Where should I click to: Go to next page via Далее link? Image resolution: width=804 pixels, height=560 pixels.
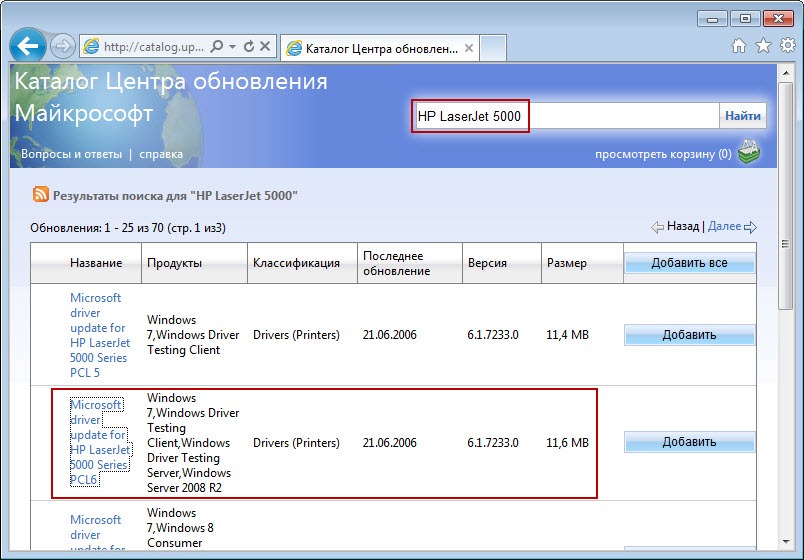click(x=724, y=226)
